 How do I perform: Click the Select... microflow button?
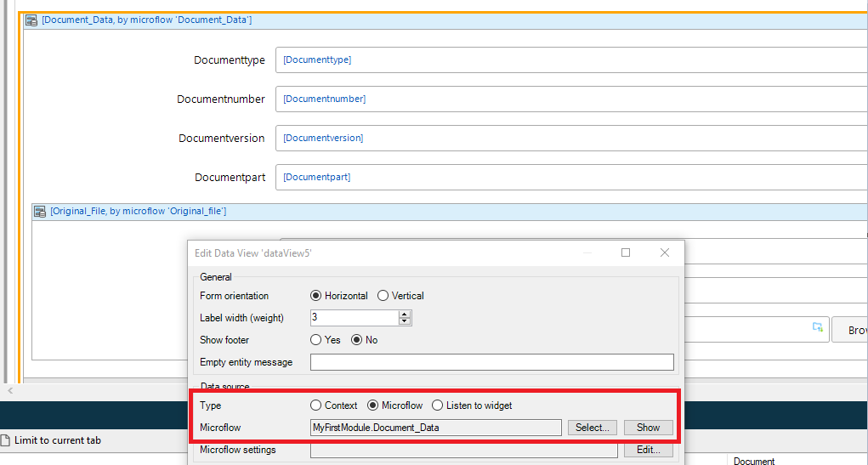point(593,428)
